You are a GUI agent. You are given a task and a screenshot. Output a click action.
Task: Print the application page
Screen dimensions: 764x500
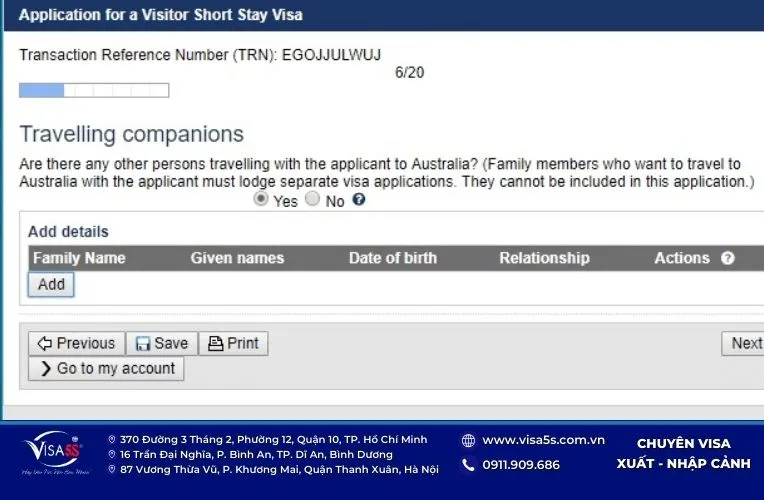233,344
